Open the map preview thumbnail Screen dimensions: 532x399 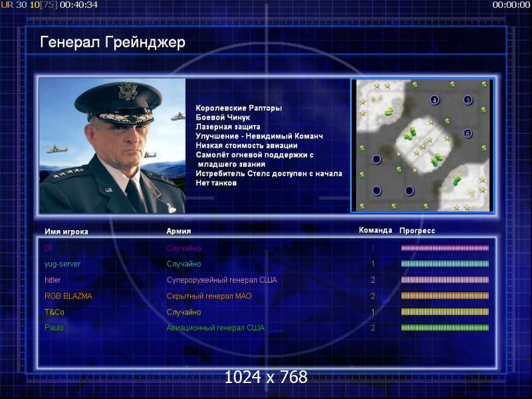[x=422, y=145]
